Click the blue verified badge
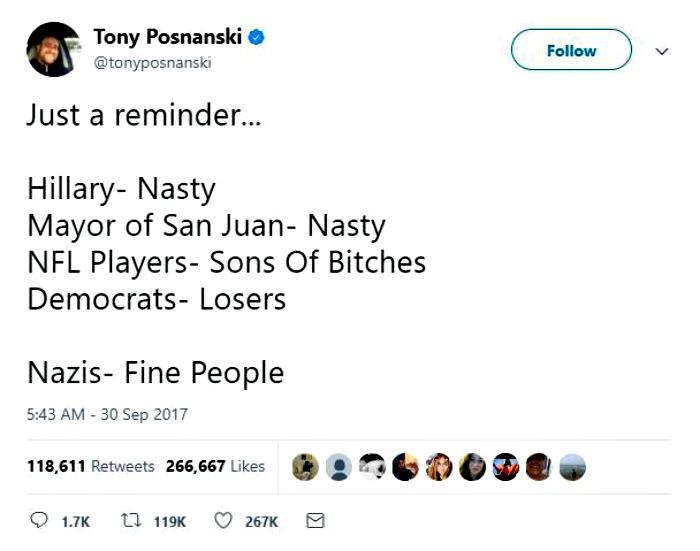The image size is (700, 551). coord(256,37)
